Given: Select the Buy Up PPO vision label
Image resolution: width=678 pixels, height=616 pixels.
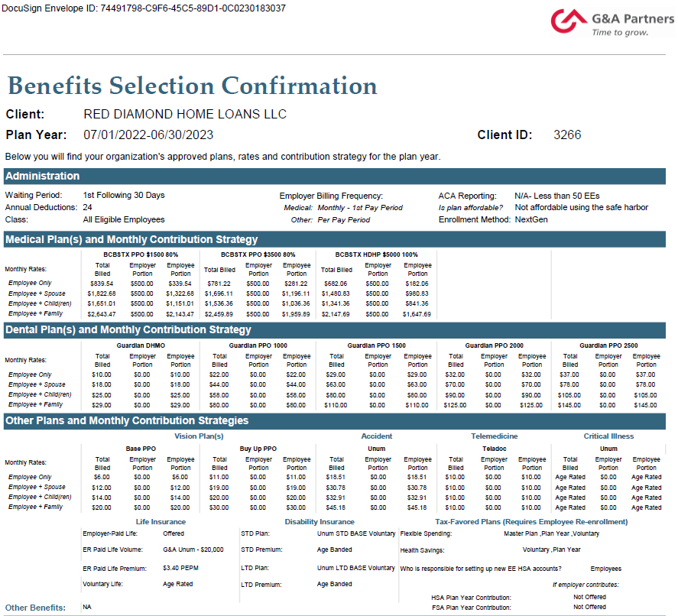Looking at the screenshot, I should click(x=258, y=449).
